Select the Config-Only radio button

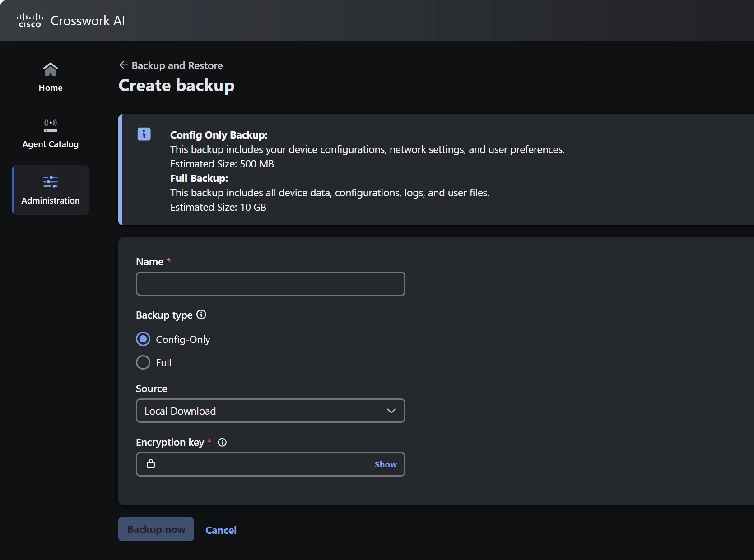[143, 339]
